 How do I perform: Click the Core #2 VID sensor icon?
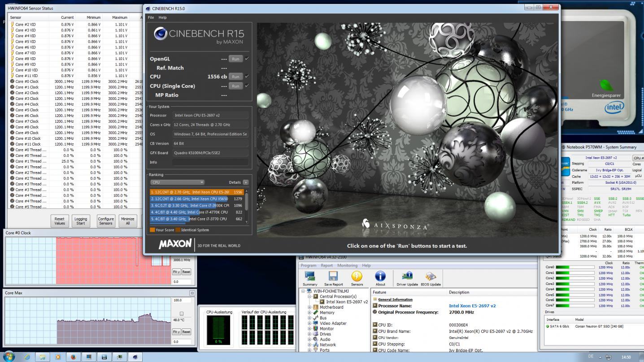pos(12,24)
